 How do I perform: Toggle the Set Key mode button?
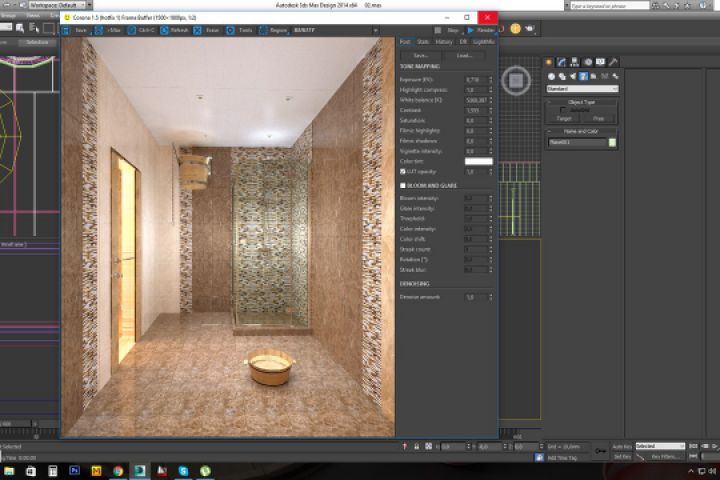click(x=622, y=457)
